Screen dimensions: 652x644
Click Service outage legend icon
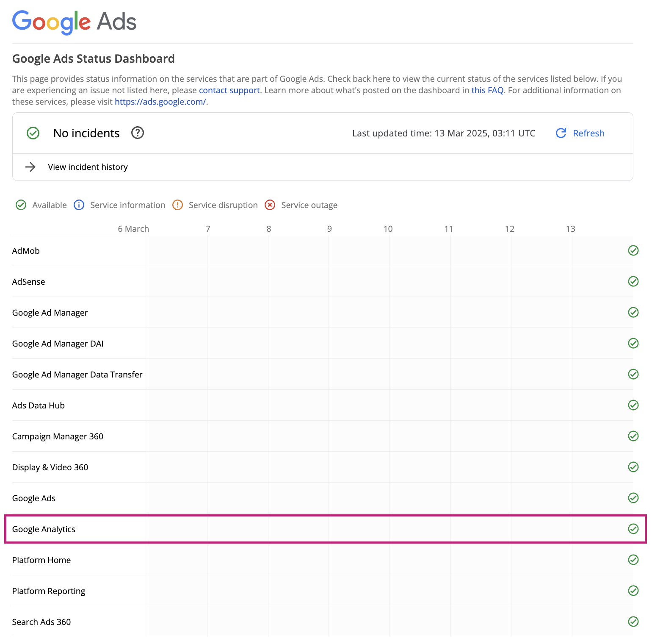(x=270, y=205)
